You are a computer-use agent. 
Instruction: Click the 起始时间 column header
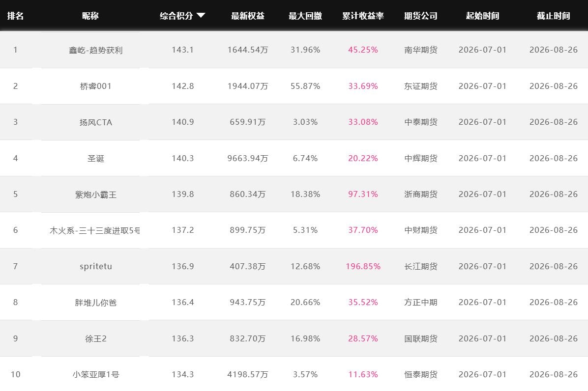coord(483,16)
